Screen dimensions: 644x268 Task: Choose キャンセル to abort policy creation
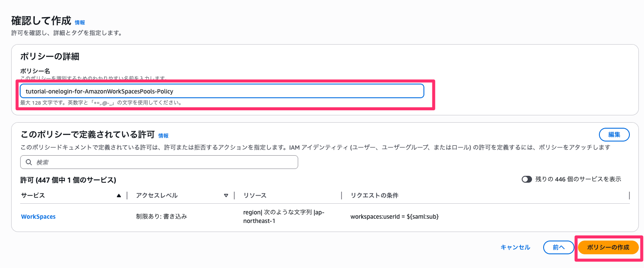(x=514, y=247)
